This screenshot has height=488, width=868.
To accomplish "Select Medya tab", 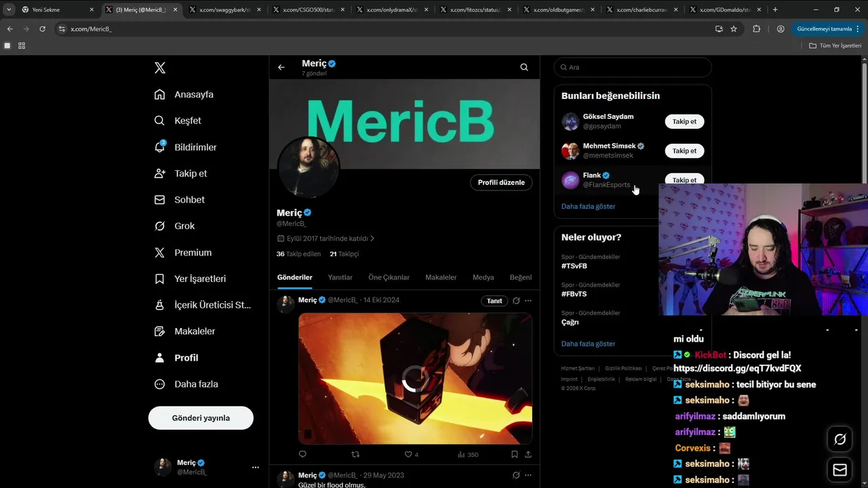I will click(x=484, y=277).
